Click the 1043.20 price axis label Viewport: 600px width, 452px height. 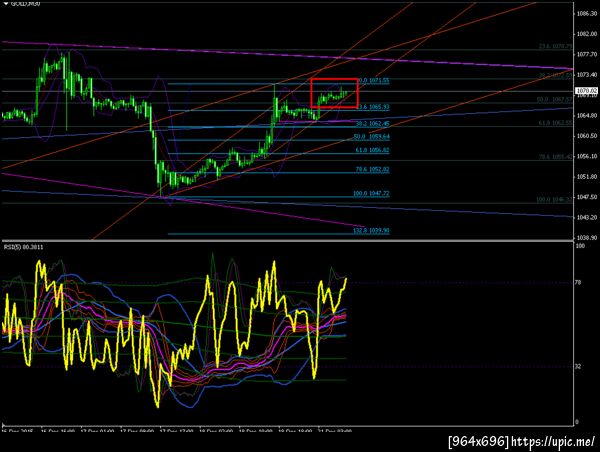coord(587,217)
